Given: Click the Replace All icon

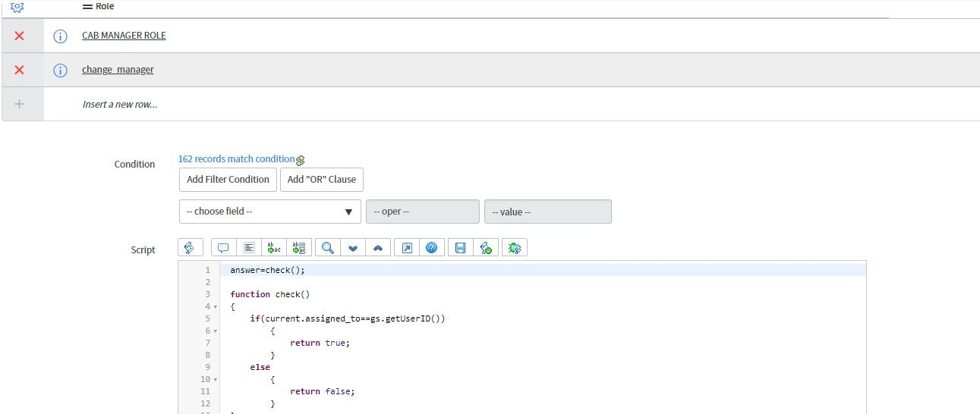Looking at the screenshot, I should pyautogui.click(x=300, y=248).
